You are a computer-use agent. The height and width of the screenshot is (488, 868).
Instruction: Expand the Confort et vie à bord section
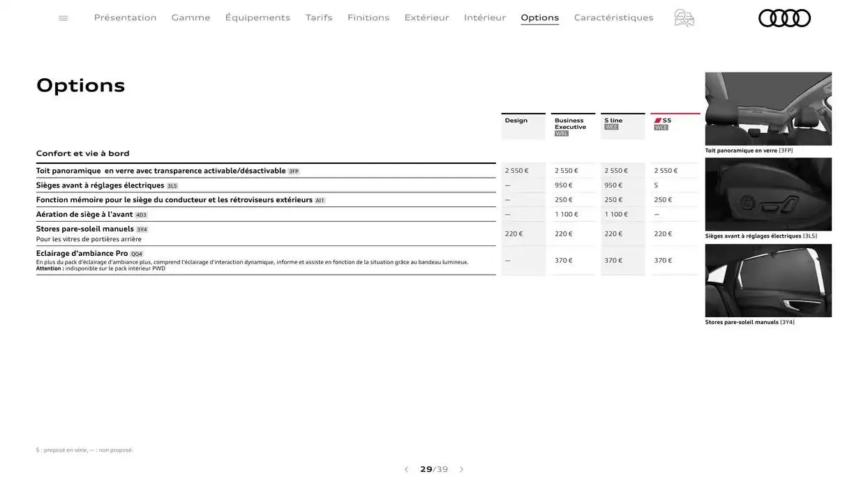pyautogui.click(x=82, y=153)
